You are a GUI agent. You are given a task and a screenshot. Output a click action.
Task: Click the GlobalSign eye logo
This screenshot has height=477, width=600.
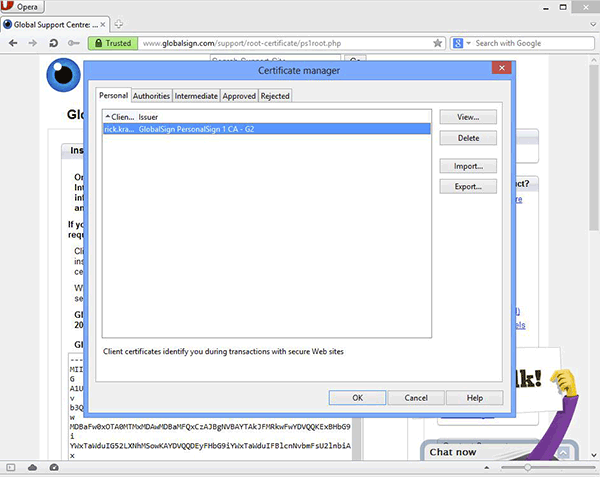[x=64, y=75]
